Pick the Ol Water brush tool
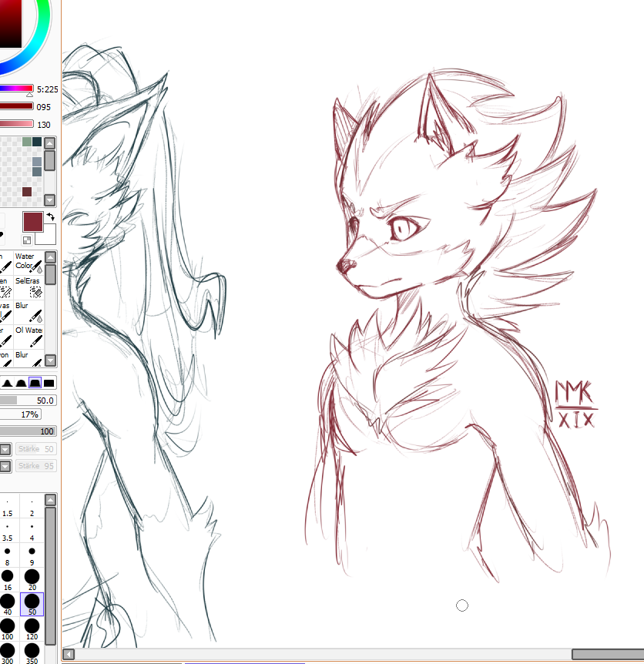Screen dimensions: 644x664 29,336
